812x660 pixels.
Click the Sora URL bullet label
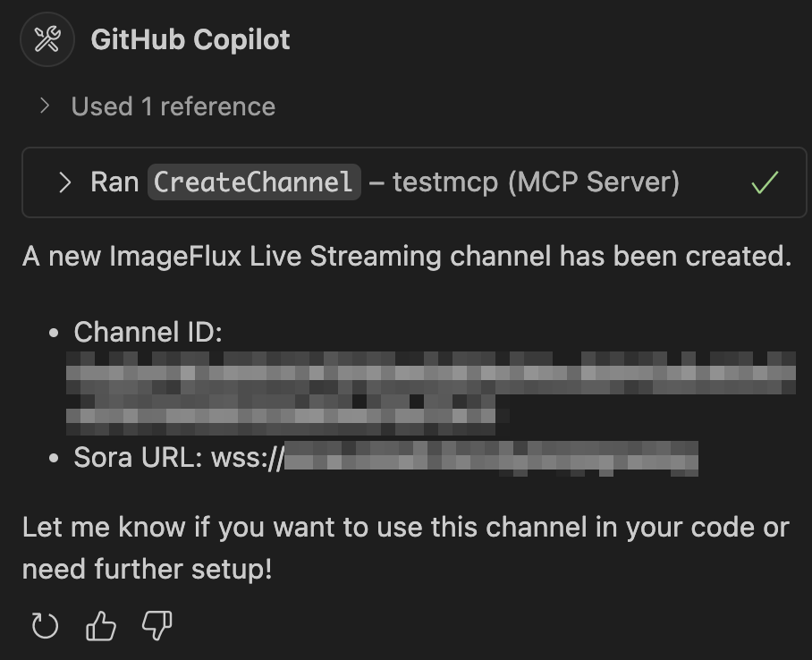(x=138, y=458)
